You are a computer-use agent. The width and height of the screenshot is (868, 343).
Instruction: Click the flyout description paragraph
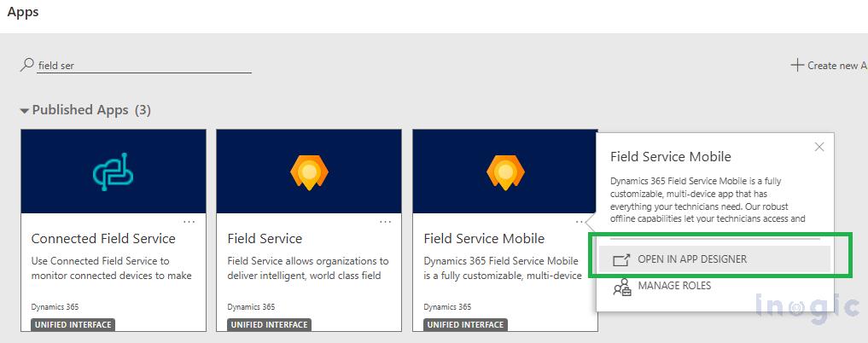pos(708,200)
